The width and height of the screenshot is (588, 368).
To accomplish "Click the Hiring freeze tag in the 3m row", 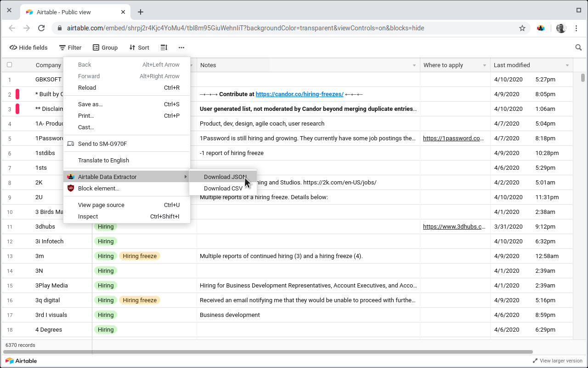I will pos(140,256).
